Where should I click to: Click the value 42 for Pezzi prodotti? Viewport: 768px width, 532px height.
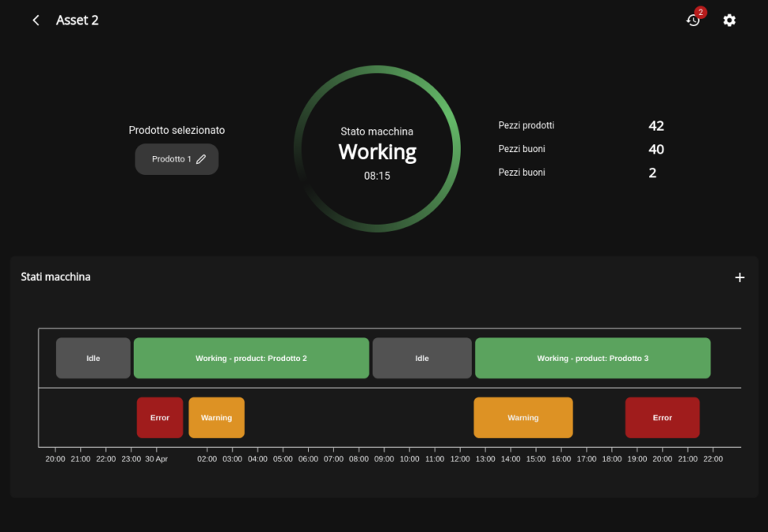point(656,126)
